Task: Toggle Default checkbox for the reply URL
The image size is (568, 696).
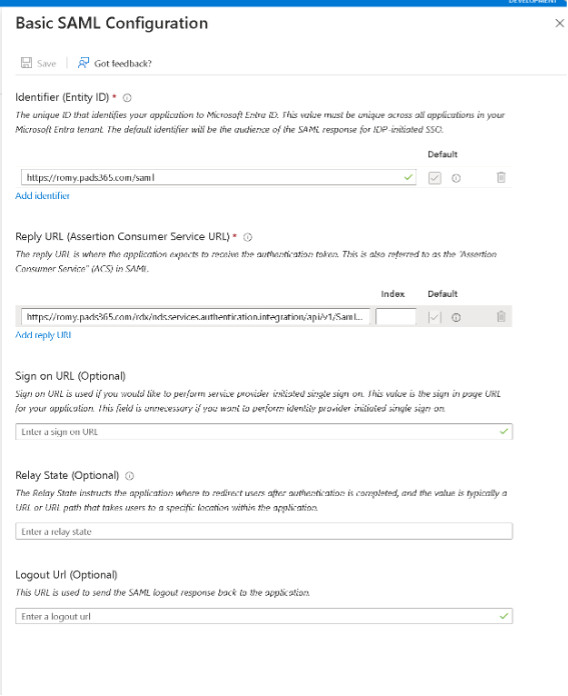Action: pos(434,317)
